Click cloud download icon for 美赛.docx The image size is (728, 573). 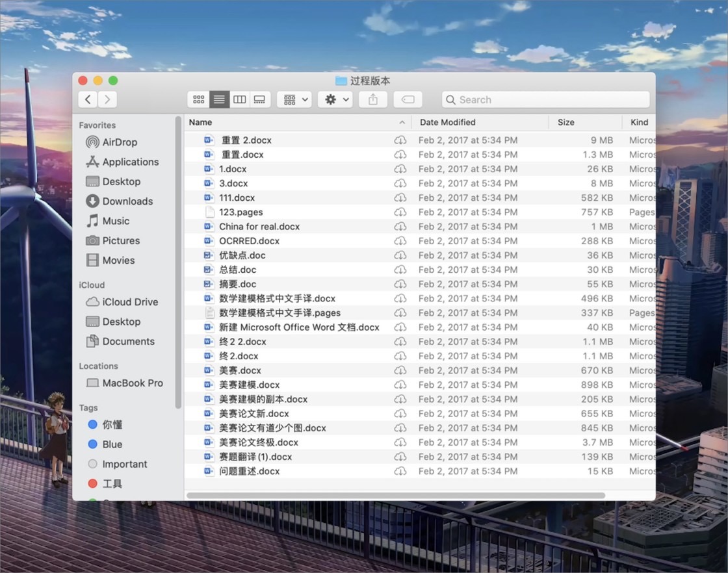click(400, 370)
